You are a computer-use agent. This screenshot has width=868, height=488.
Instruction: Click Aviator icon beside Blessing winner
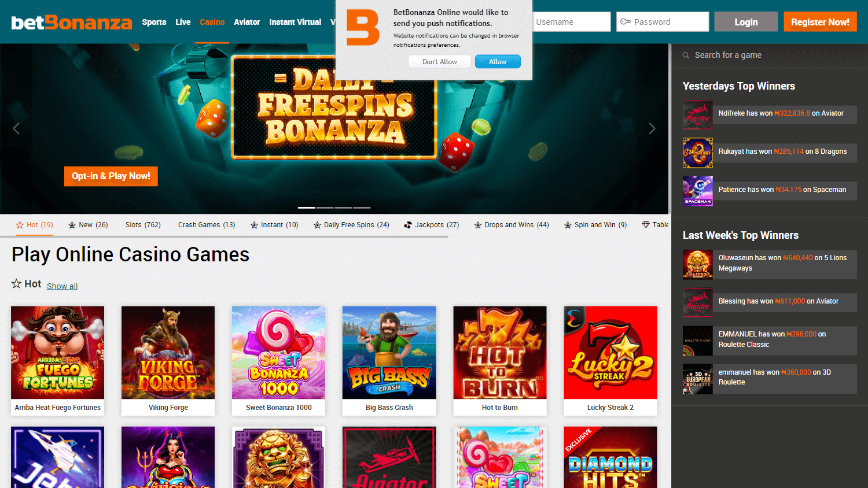[698, 302]
